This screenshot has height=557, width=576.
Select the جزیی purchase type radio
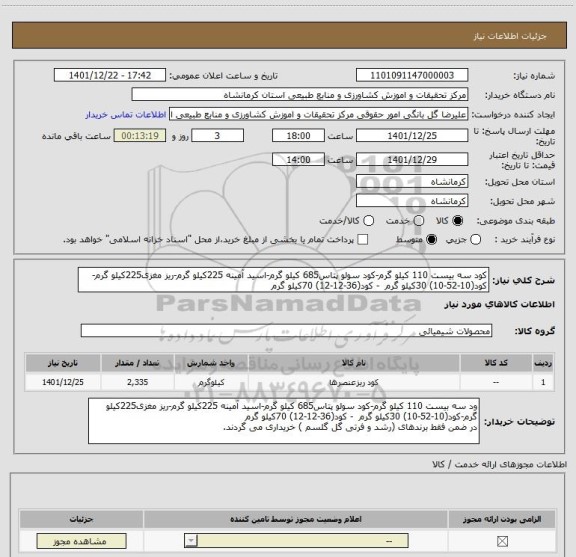pyautogui.click(x=476, y=240)
